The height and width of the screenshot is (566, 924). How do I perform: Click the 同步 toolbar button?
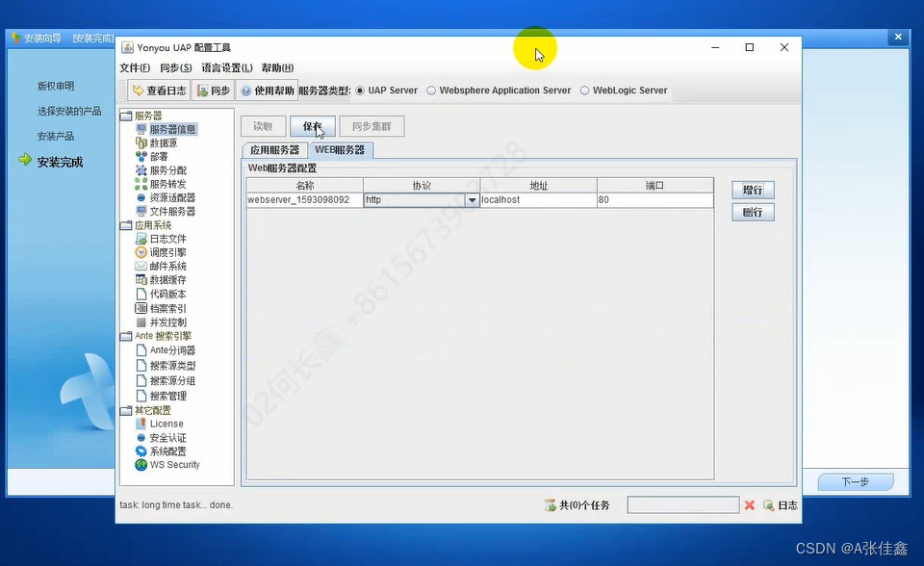214,90
